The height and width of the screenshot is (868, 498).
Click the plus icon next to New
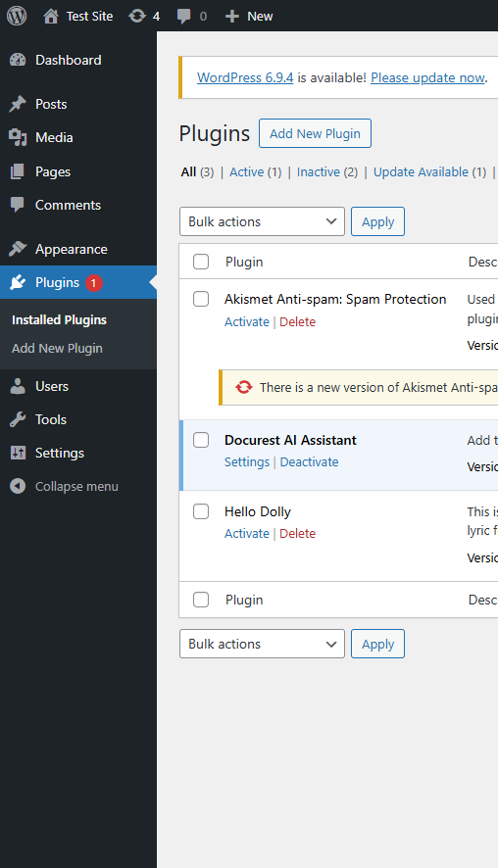[232, 17]
